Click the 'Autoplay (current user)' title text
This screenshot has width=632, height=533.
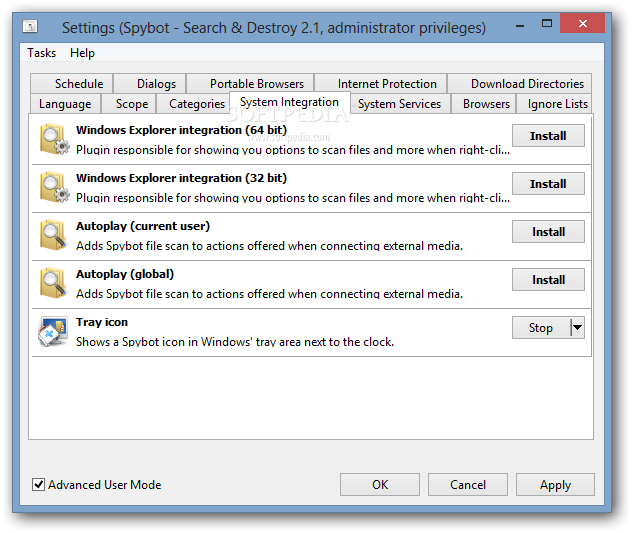click(143, 226)
